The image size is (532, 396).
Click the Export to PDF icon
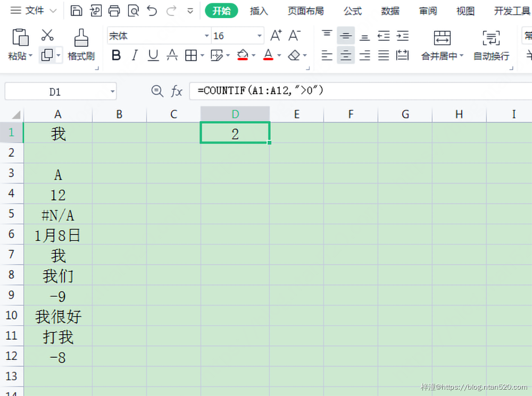coord(95,11)
